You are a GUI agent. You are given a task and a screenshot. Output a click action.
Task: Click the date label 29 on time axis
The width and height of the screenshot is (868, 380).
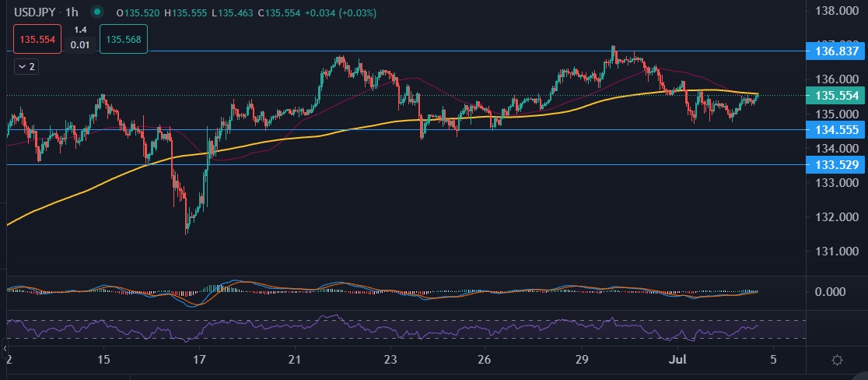[x=581, y=359]
